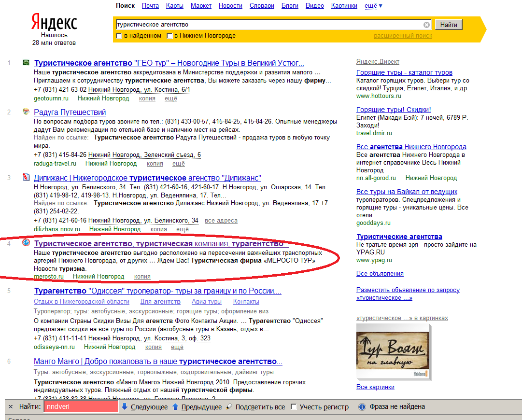Viewport: 522px width, 420px height.
Task: Click the Яндекс logo
Action: pos(54,22)
